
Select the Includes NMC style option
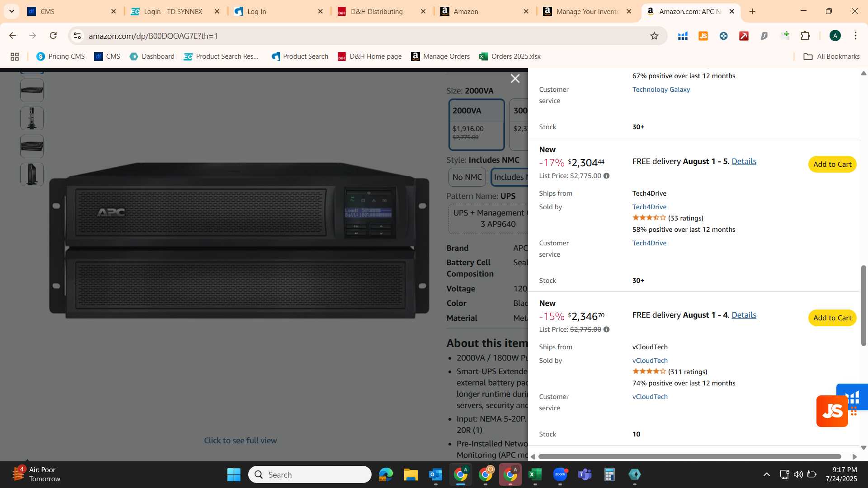pyautogui.click(x=509, y=177)
